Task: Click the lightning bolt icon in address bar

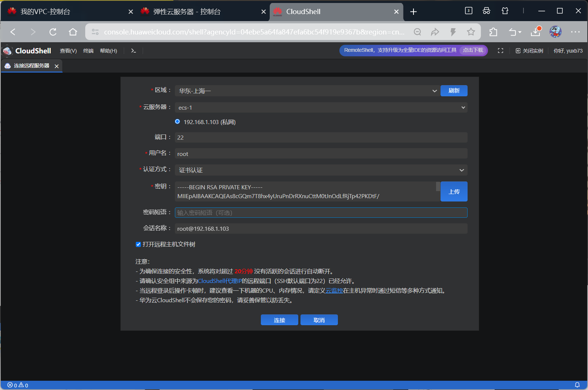Action: point(453,32)
